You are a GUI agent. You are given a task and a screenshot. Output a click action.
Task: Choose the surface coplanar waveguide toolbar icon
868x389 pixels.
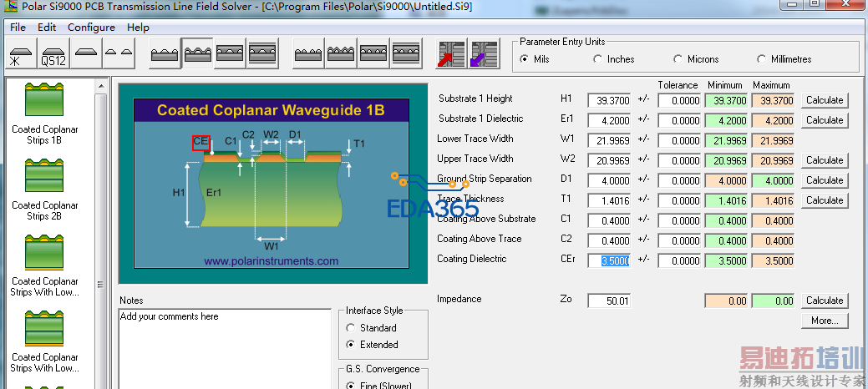coord(165,53)
